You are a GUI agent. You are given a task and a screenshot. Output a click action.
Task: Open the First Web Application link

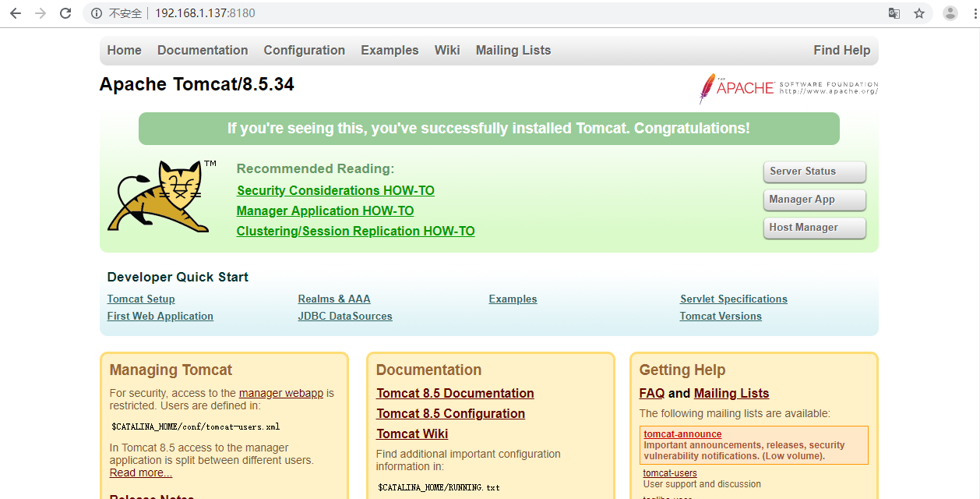(160, 316)
